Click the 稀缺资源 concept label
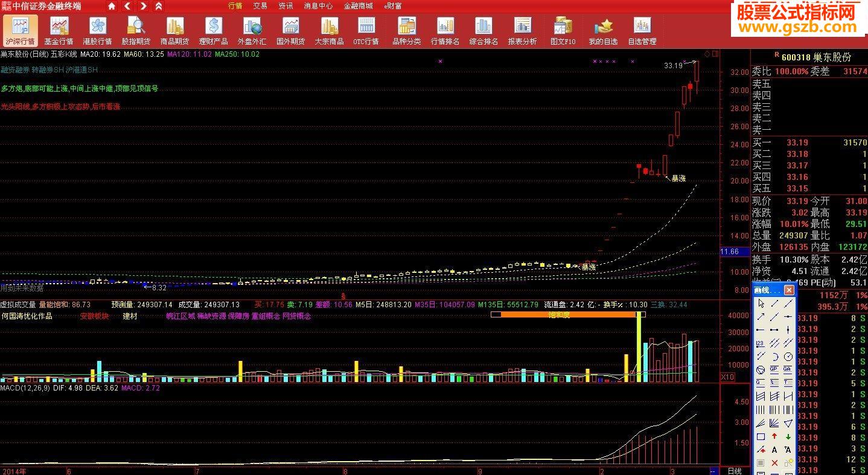The image size is (868, 475). click(211, 316)
